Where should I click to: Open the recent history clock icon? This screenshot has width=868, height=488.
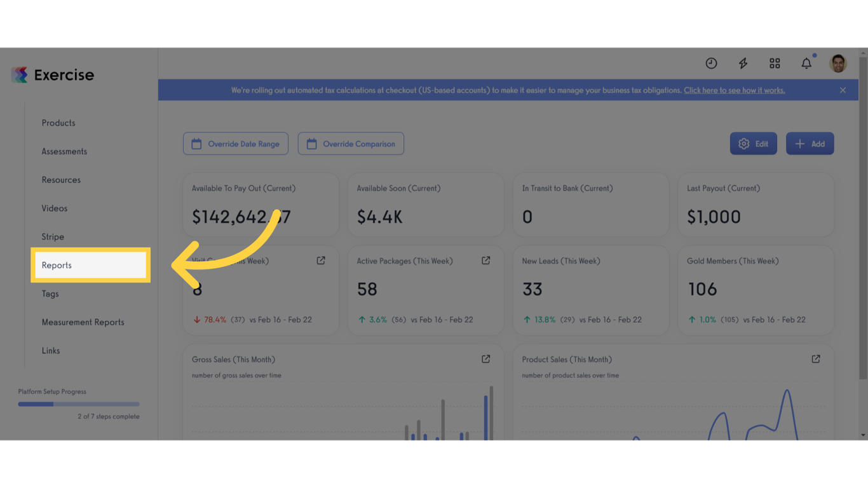coord(711,63)
